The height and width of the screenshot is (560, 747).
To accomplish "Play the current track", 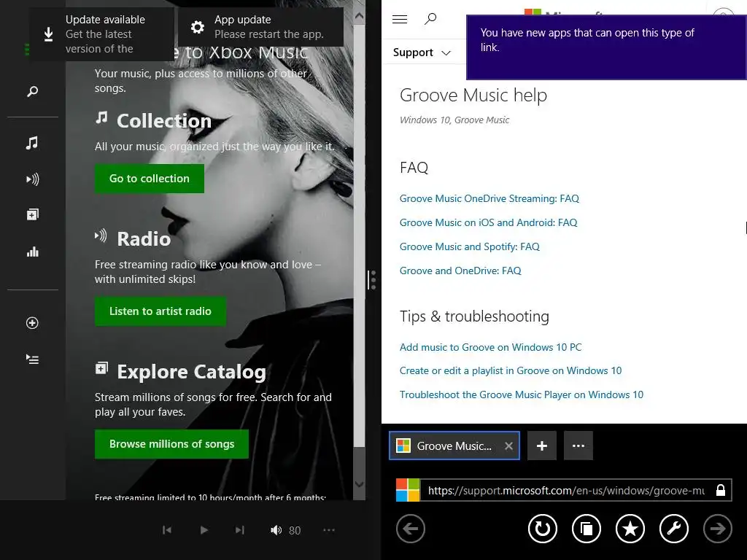I will pos(204,530).
